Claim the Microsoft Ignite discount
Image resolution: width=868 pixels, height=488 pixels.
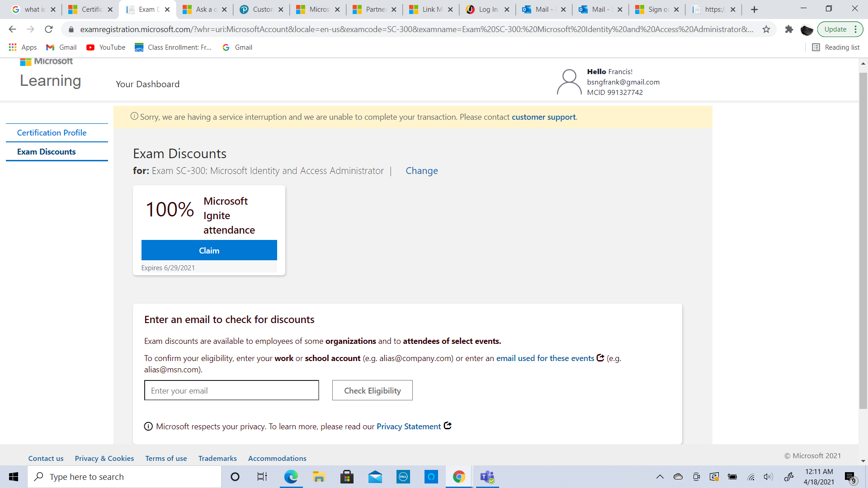[209, 250]
